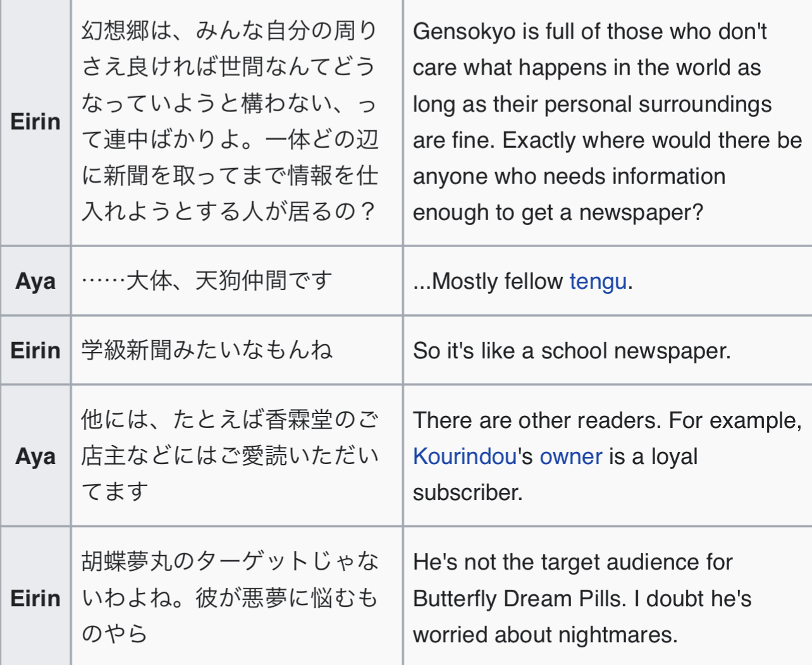Click the Aya label beside the Kourindou line

point(35,456)
